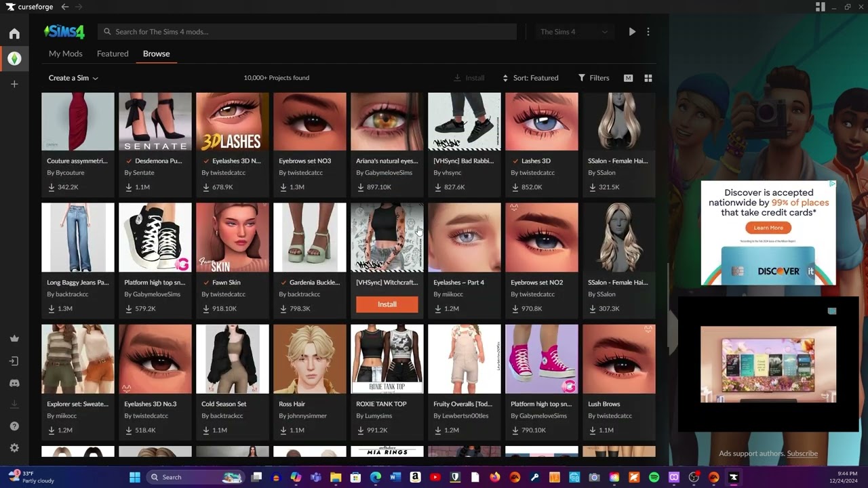This screenshot has width=868, height=488.
Task: Click the download icon under Couture assymmetri
Action: [x=52, y=187]
